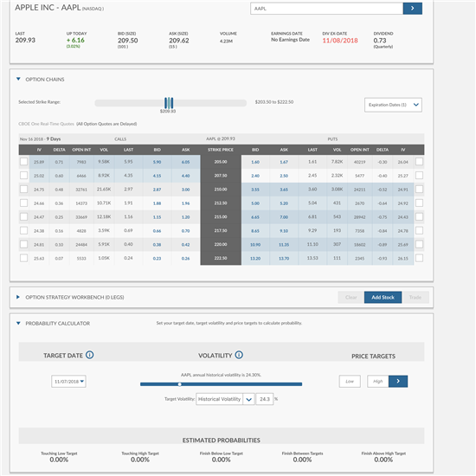
Task: Click the AAPL symbol search field
Action: (326, 9)
